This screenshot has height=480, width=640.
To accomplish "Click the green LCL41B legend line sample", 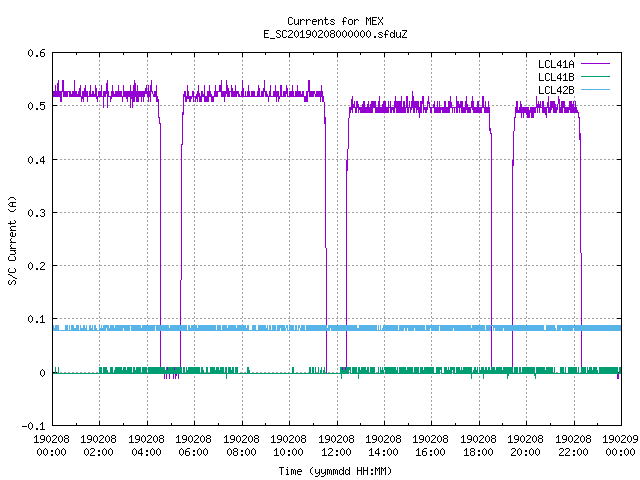I will point(595,77).
